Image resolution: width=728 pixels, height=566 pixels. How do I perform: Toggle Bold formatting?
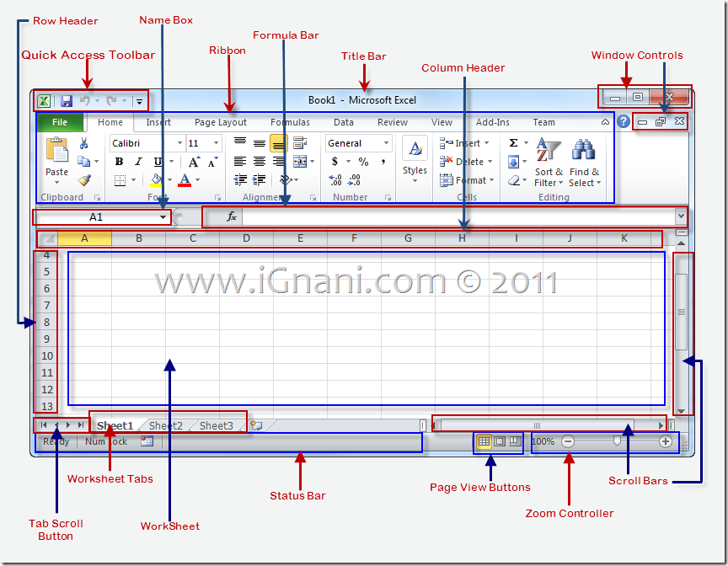[120, 162]
